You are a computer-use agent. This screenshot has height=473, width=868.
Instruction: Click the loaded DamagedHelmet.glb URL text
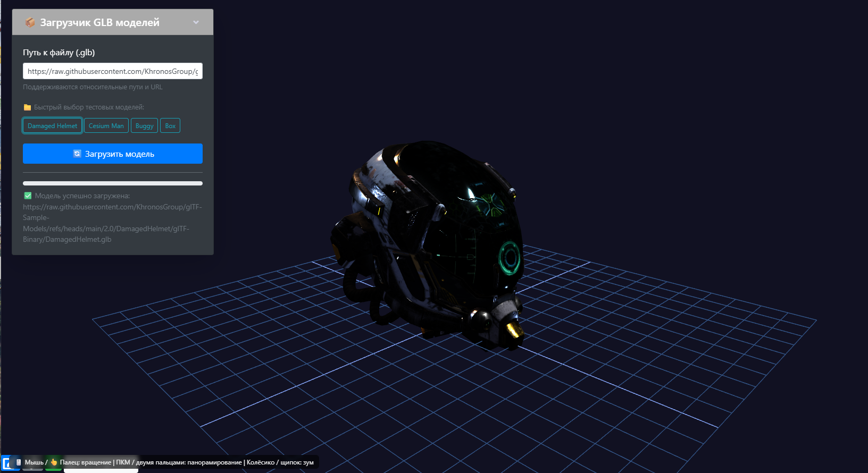(x=112, y=223)
